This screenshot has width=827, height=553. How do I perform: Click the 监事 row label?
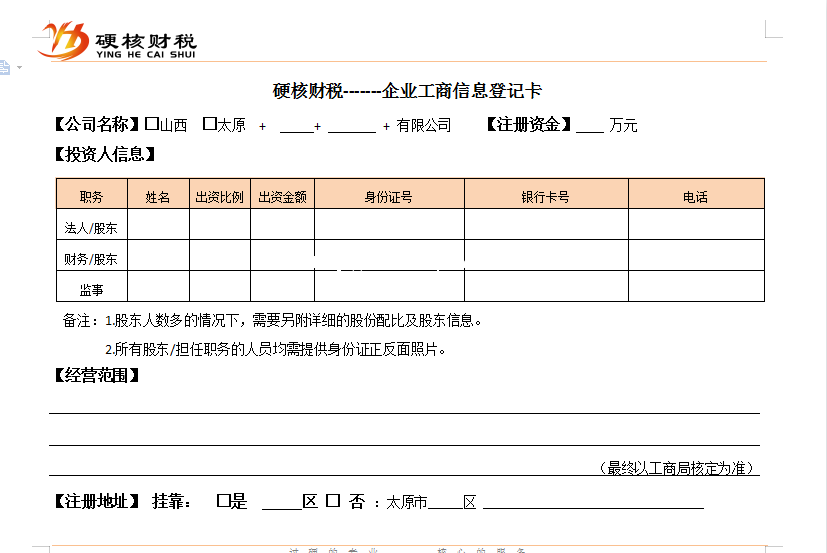pos(92,290)
